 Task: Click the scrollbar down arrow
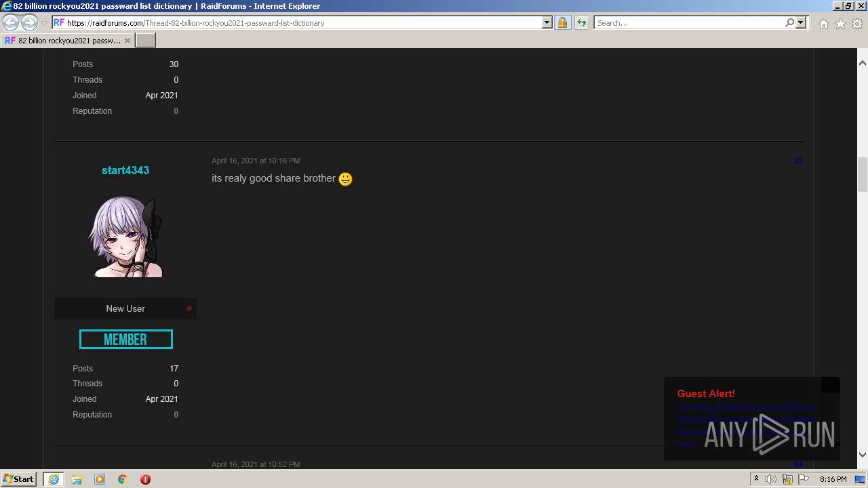click(863, 455)
